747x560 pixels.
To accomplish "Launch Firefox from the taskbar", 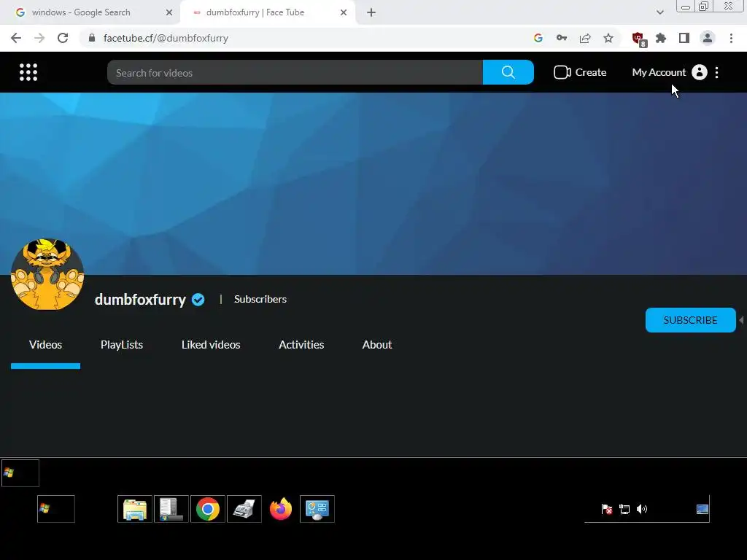I will click(x=281, y=509).
